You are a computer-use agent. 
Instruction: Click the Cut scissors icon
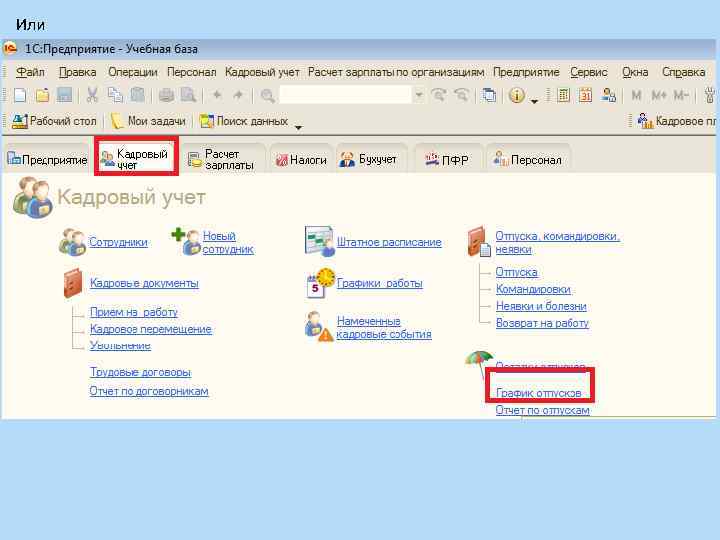[x=92, y=95]
